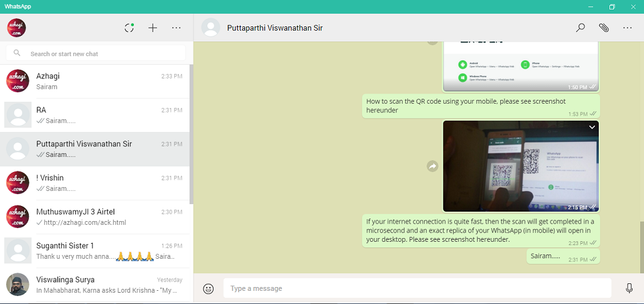Click RA chat avatar placeholder

coord(18,114)
